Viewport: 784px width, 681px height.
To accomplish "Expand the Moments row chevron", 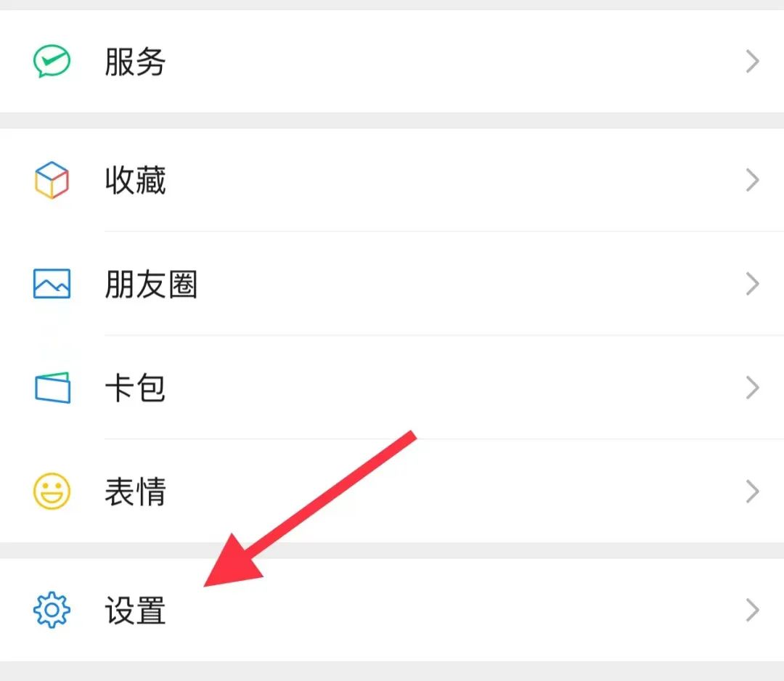I will (751, 284).
